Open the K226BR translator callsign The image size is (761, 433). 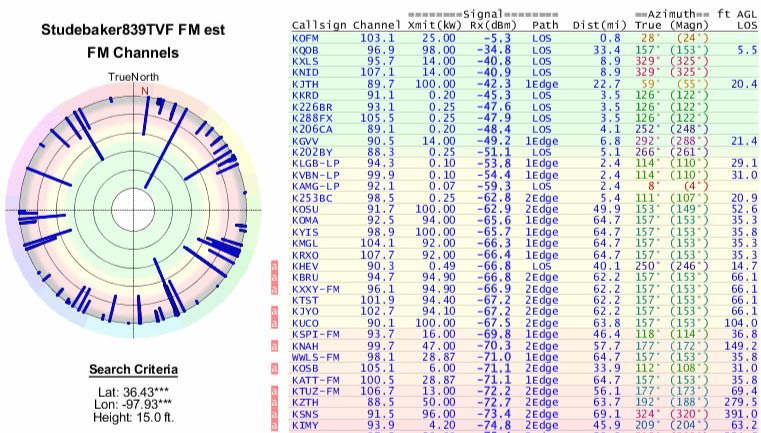click(311, 106)
